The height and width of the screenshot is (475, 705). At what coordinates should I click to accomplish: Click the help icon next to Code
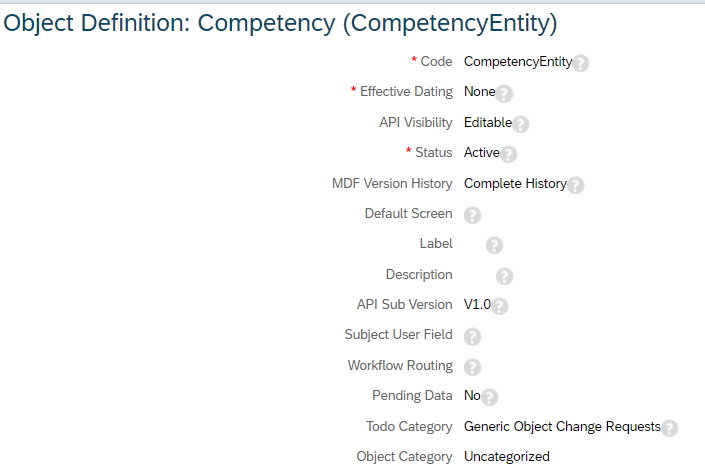[580, 63]
